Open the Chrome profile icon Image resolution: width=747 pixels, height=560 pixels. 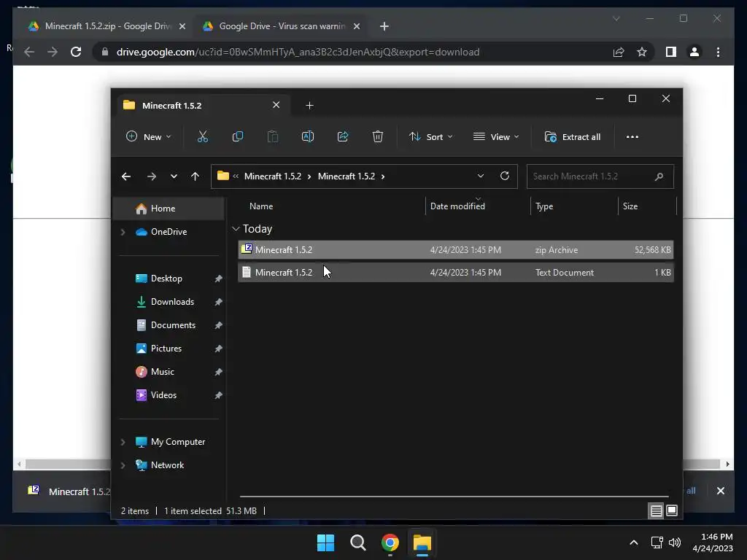[x=694, y=52]
